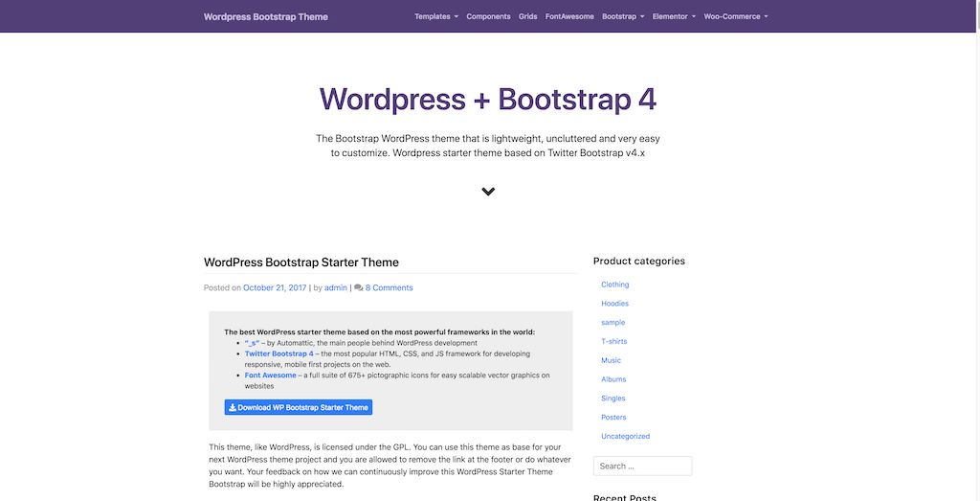View the Posters category
980x501 pixels.
coord(613,418)
